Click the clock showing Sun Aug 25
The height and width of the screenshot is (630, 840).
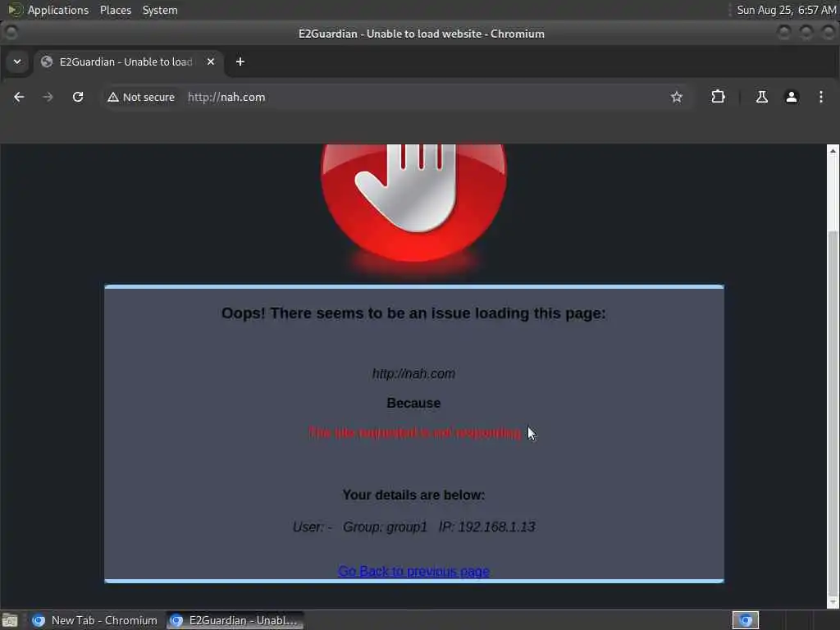[786, 10]
